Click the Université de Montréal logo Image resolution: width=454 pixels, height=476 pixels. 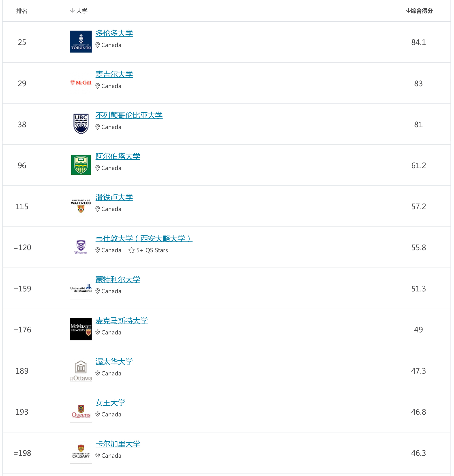[x=81, y=288]
